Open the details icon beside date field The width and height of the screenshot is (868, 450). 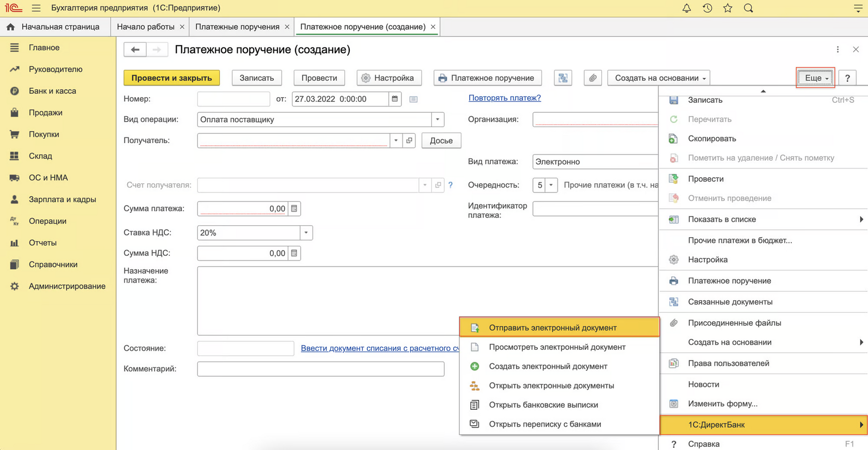[413, 99]
